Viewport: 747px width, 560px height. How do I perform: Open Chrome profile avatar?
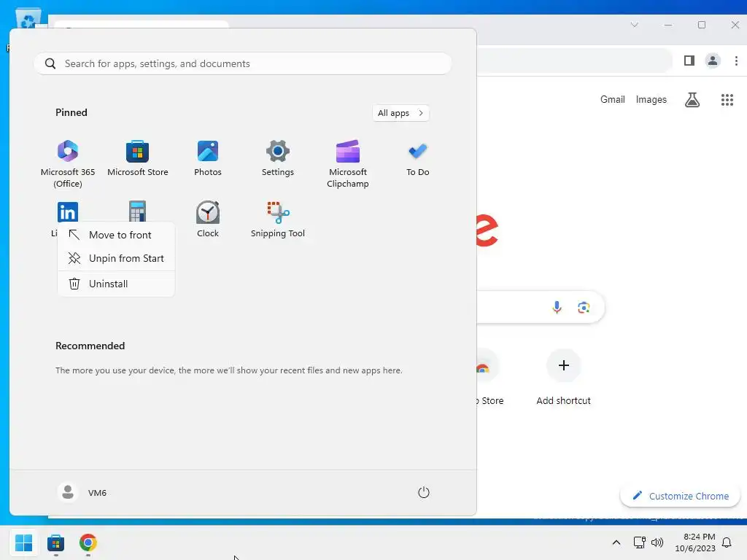[x=713, y=61]
